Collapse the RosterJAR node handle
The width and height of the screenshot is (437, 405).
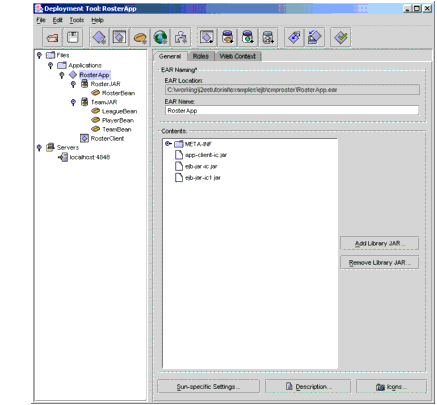73,84
